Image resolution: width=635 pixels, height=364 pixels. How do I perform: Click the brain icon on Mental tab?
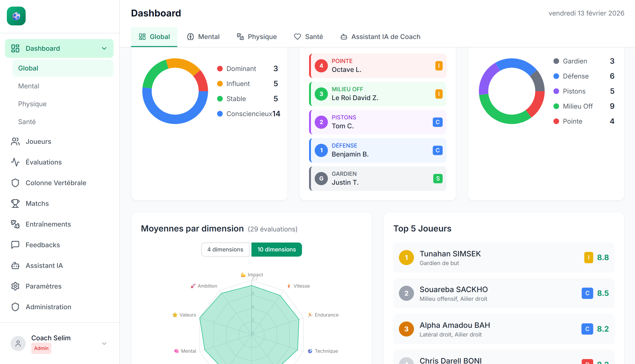[x=191, y=37]
